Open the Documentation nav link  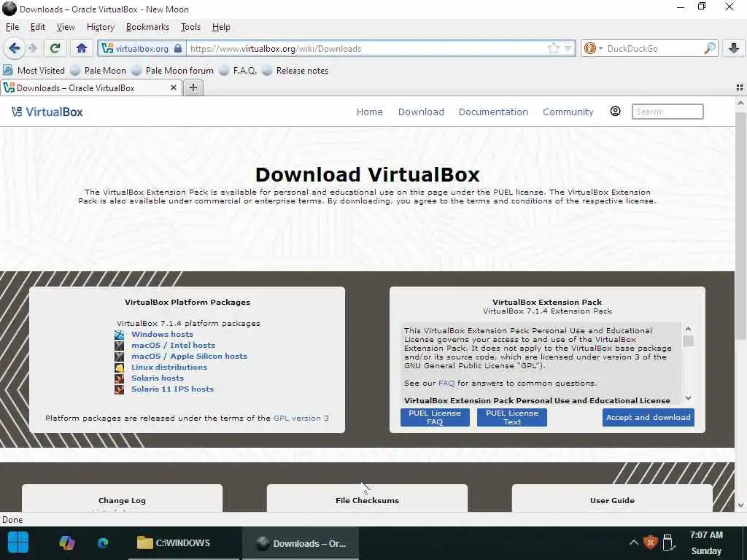coord(493,112)
